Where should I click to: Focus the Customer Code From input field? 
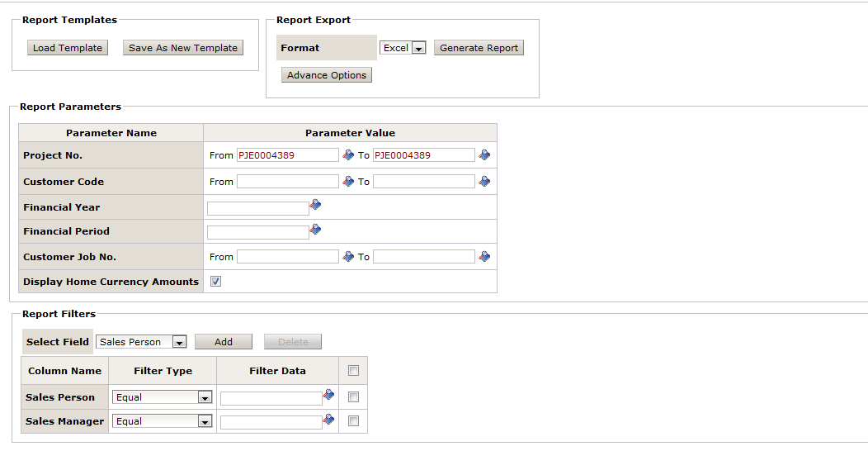(x=288, y=181)
